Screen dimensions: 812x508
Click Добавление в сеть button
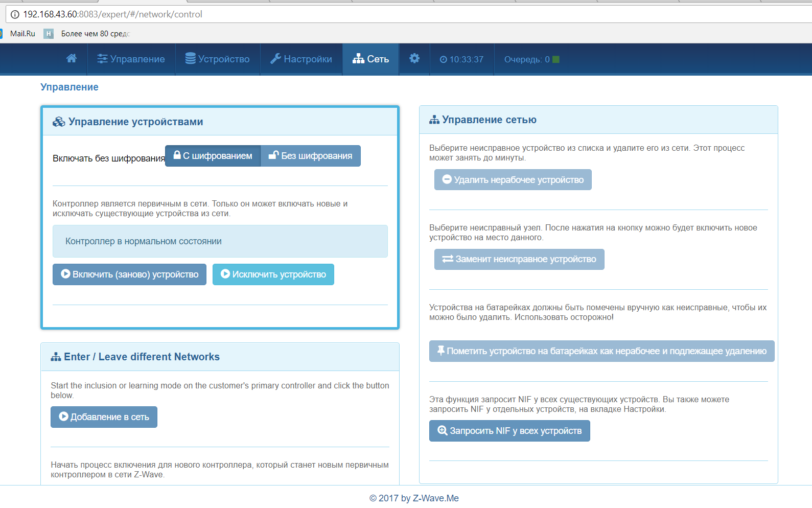click(x=104, y=417)
